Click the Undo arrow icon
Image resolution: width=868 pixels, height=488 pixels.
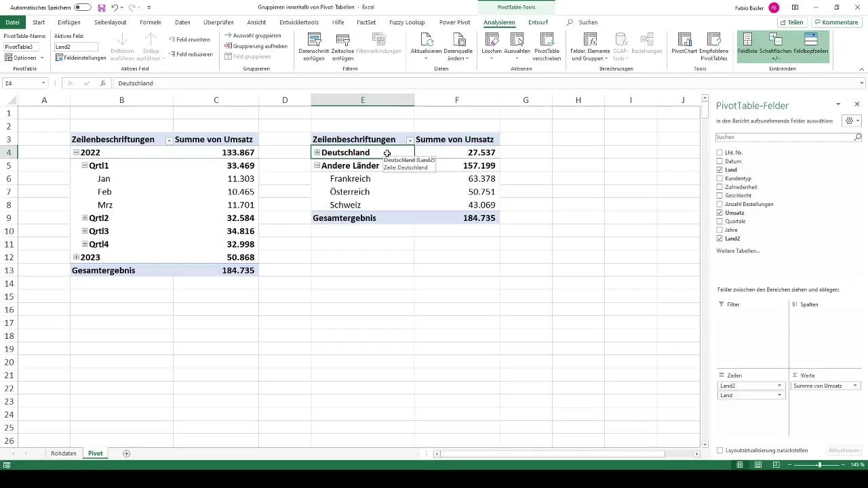tap(115, 7)
